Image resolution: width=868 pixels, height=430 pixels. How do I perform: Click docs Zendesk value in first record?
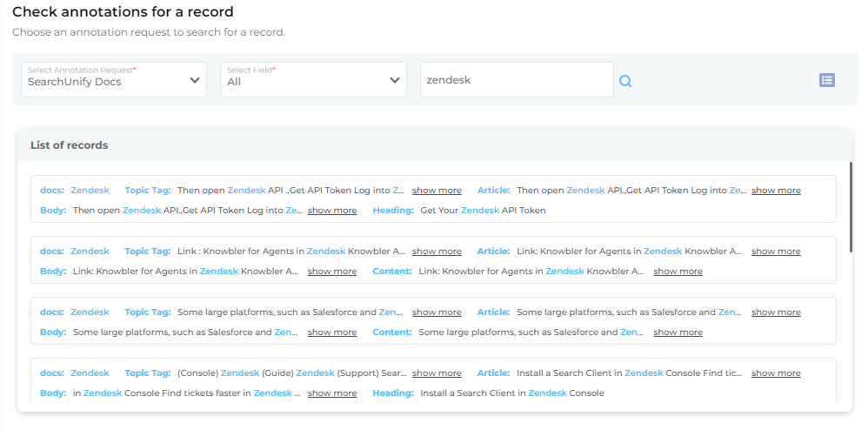(90, 190)
